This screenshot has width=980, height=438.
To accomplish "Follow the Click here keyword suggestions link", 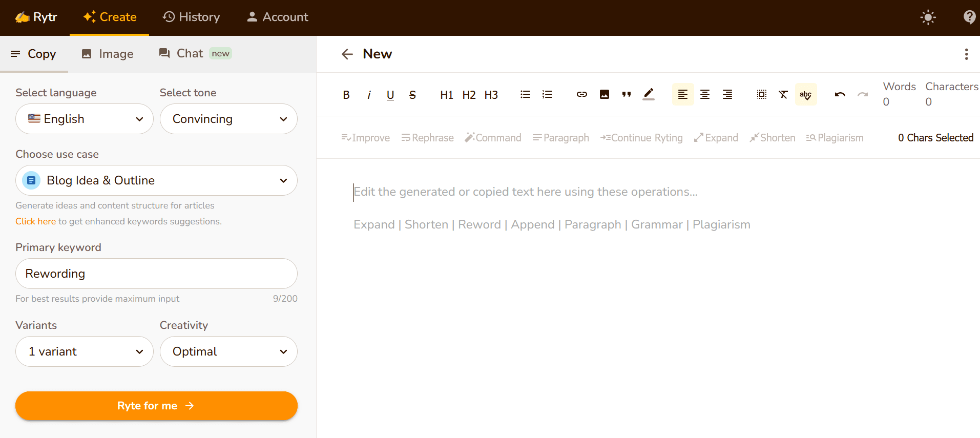I will pyautogui.click(x=35, y=221).
